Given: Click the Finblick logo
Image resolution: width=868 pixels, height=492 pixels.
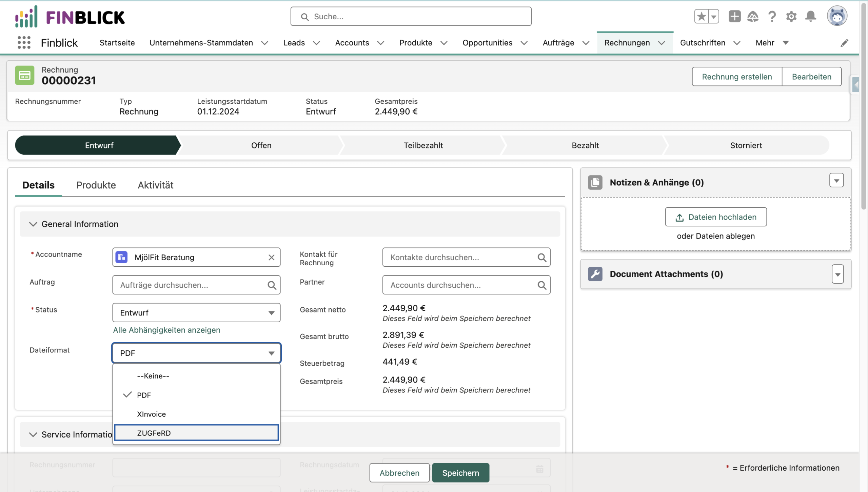Looking at the screenshot, I should click(x=70, y=17).
